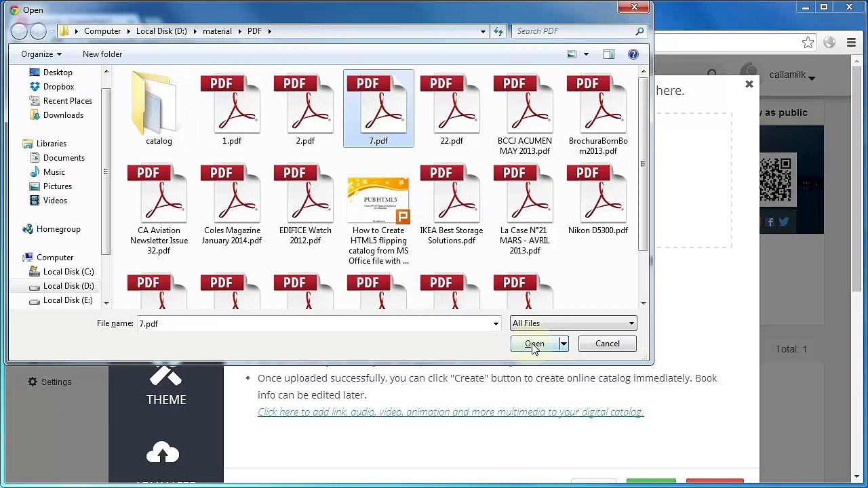This screenshot has height=488, width=868.
Task: Open Dropbox in the navigation pane
Action: click(58, 87)
